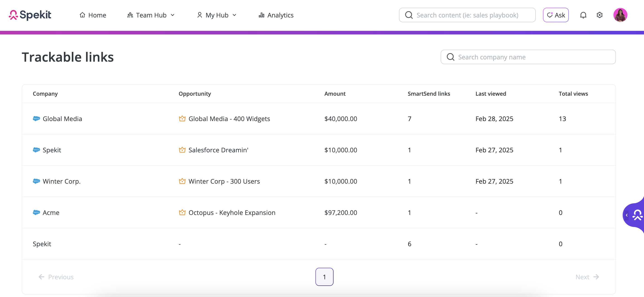The image size is (644, 297).
Task: Click the crown icon beside Octopus - Keyhole Expansion
Action: click(x=182, y=212)
